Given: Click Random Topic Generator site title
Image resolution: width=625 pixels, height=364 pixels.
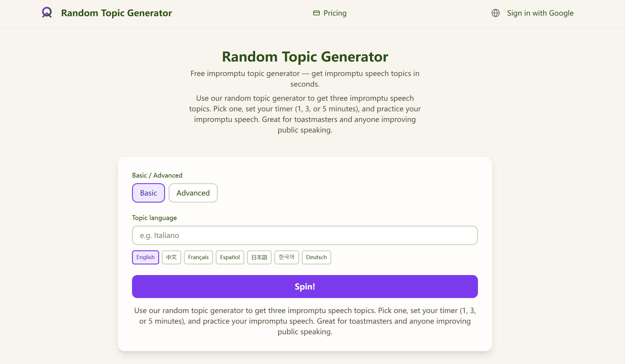Looking at the screenshot, I should pos(116,13).
